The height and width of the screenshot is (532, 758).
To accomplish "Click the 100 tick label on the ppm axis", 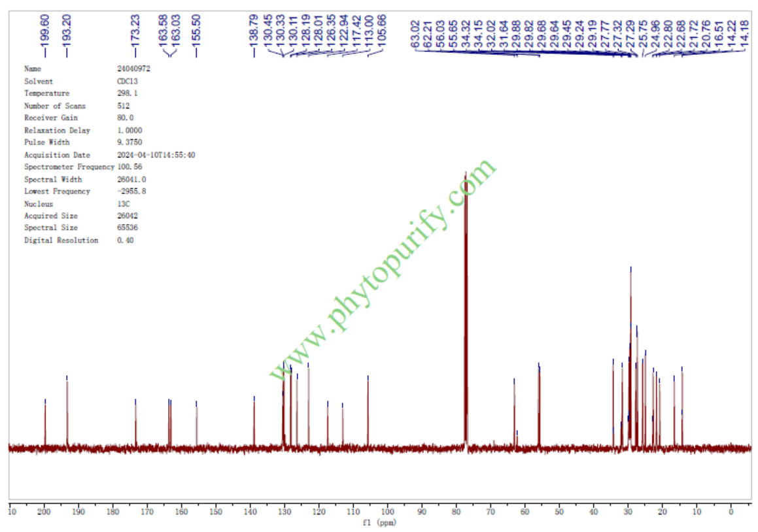I will pyautogui.click(x=387, y=511).
